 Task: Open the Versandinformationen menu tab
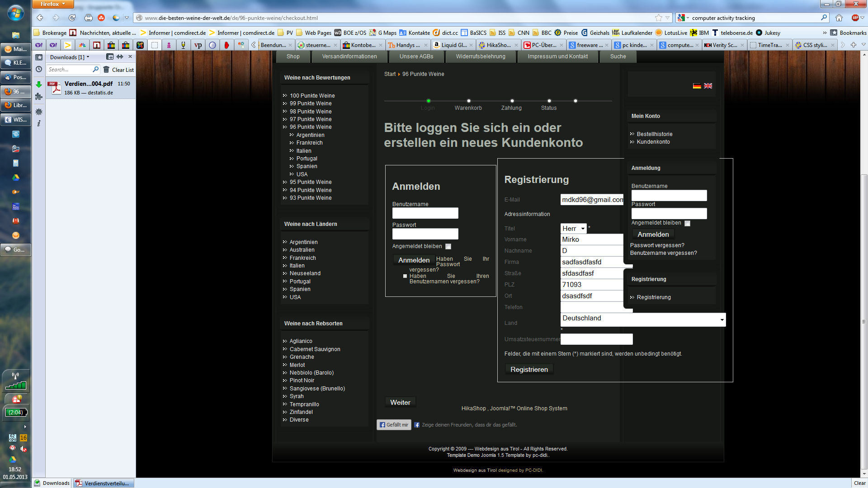click(x=349, y=56)
